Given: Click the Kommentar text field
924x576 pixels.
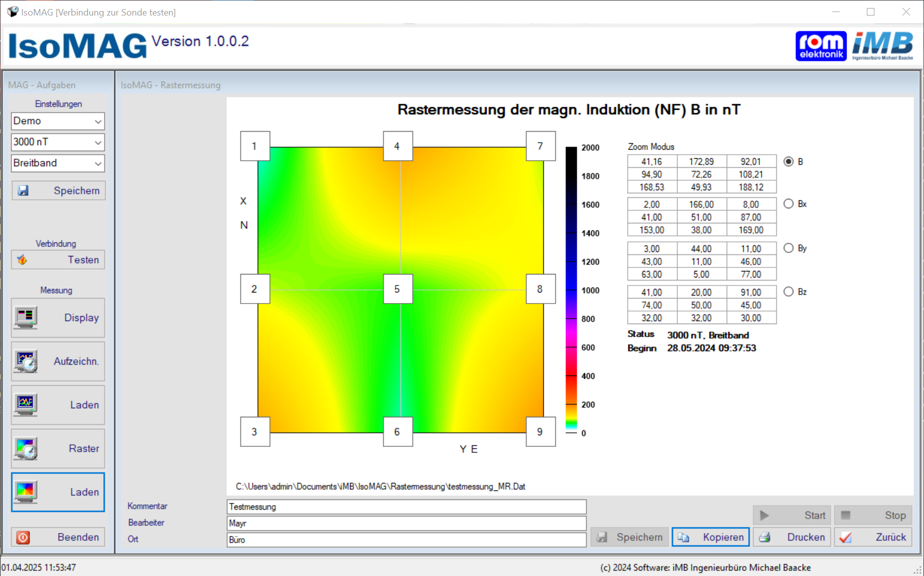Looking at the screenshot, I should (x=406, y=507).
